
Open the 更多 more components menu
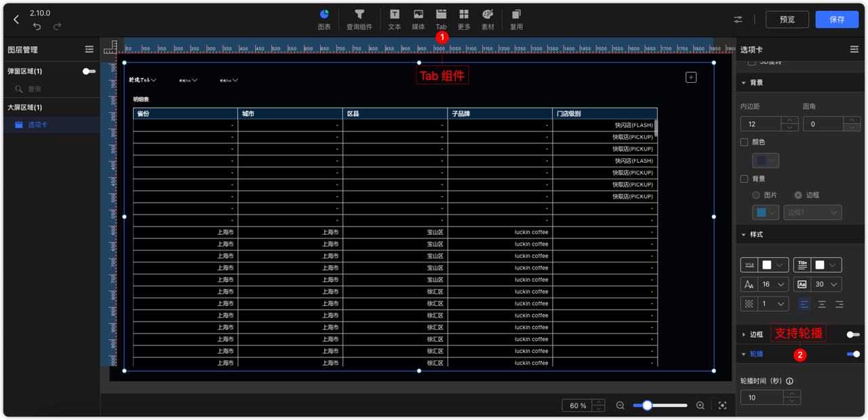[465, 18]
